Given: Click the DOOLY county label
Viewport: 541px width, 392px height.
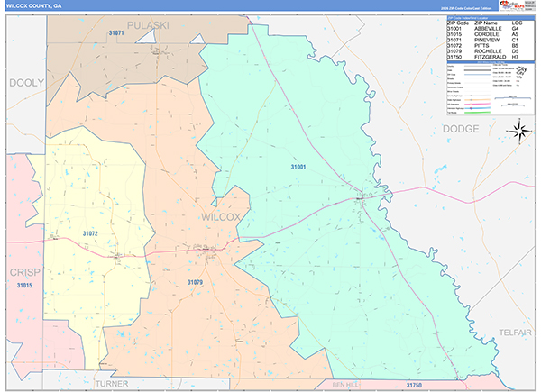Looking at the screenshot, I should point(26,83).
